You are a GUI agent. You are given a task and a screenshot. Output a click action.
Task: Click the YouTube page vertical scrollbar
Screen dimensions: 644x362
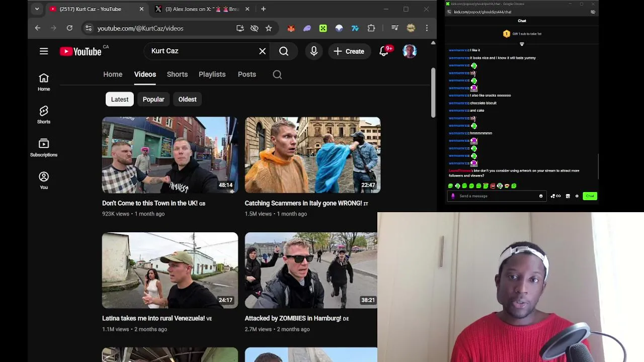click(x=433, y=93)
